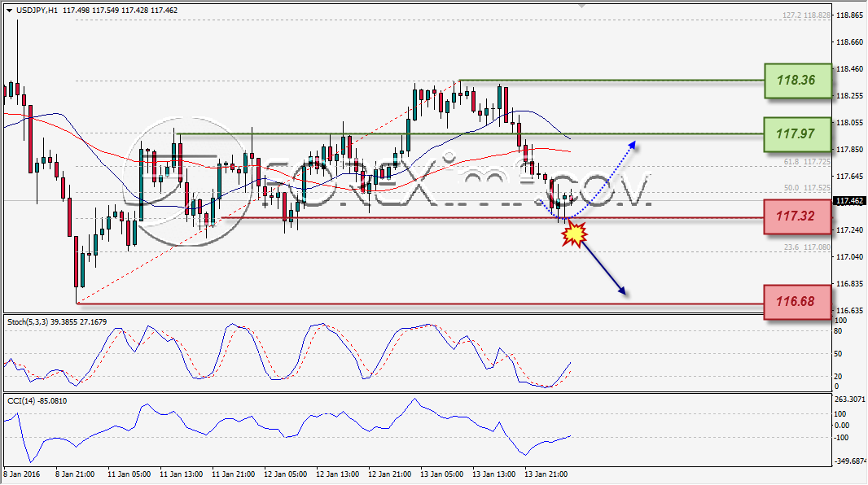
Task: Select the Stochastic scale value 50
Action: [x=838, y=354]
